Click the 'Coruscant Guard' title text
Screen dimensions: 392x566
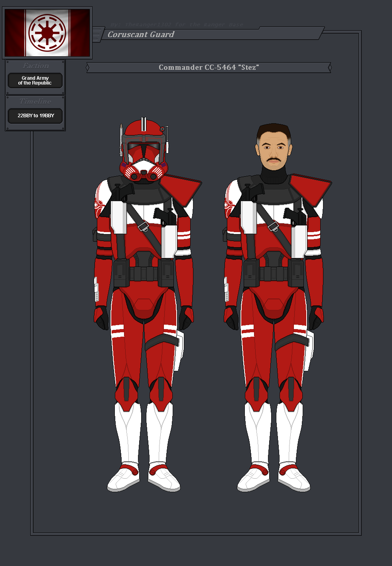point(141,35)
